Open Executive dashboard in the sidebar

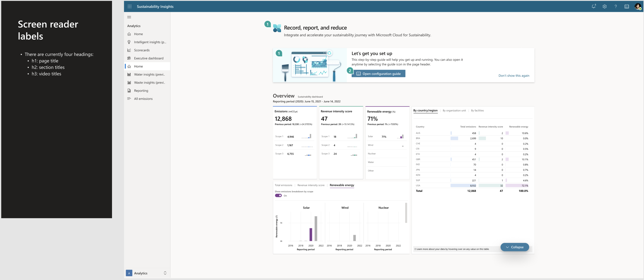tap(147, 58)
